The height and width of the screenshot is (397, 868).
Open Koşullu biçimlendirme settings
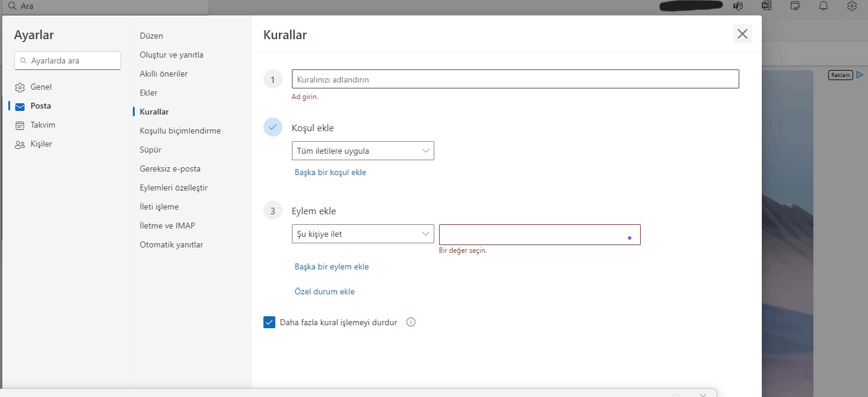tap(180, 131)
